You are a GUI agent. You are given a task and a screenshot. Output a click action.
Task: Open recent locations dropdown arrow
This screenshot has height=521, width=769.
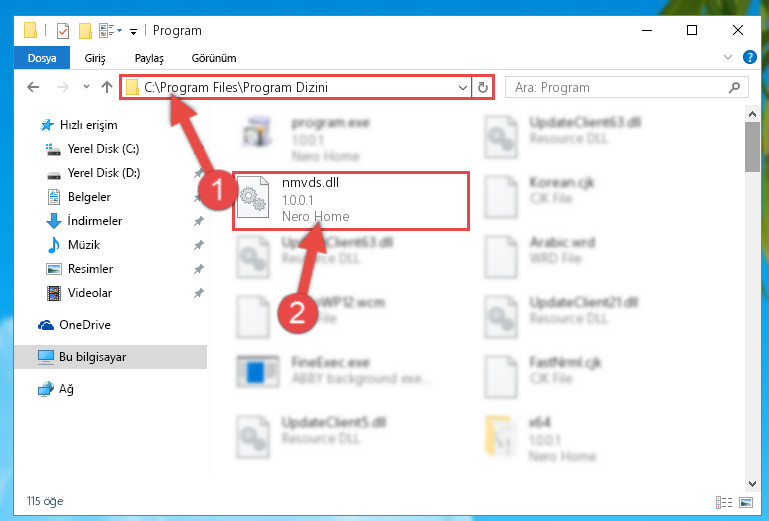click(x=86, y=87)
